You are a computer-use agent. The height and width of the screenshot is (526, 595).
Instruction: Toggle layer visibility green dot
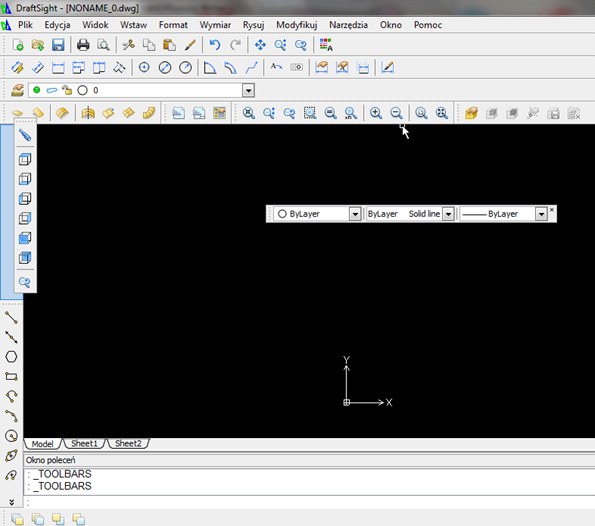coord(37,90)
